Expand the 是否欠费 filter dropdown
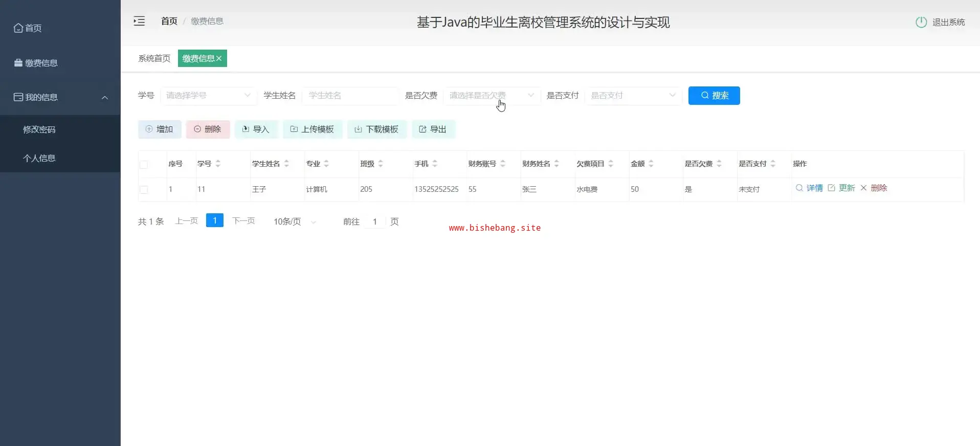Screen dimensions: 980x446 pos(491,96)
